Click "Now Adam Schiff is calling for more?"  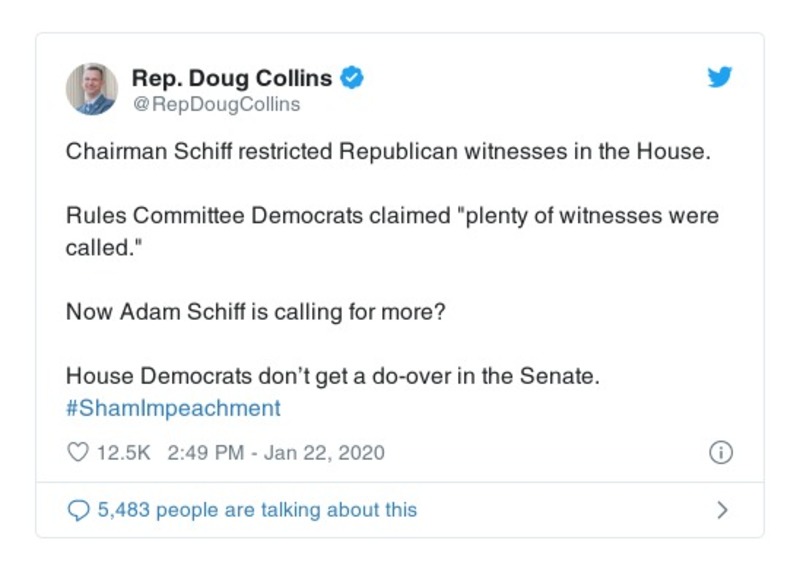255,311
